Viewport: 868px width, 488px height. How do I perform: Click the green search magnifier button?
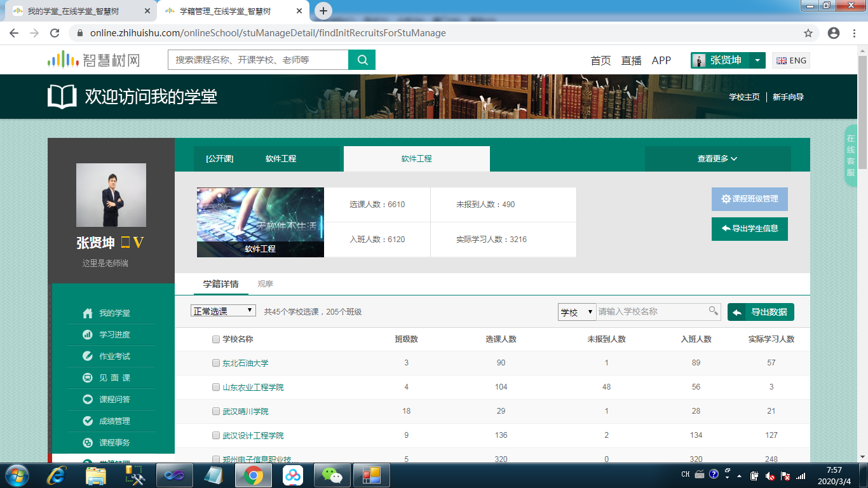(x=362, y=60)
